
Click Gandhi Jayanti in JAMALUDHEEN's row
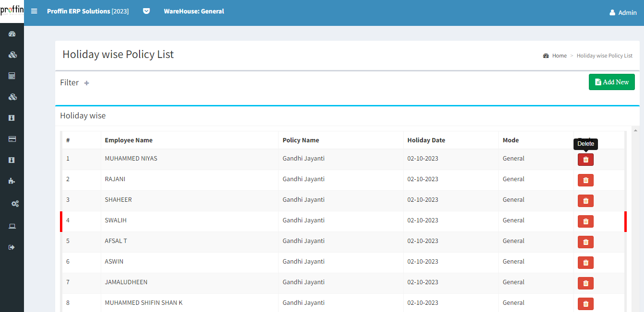click(304, 282)
